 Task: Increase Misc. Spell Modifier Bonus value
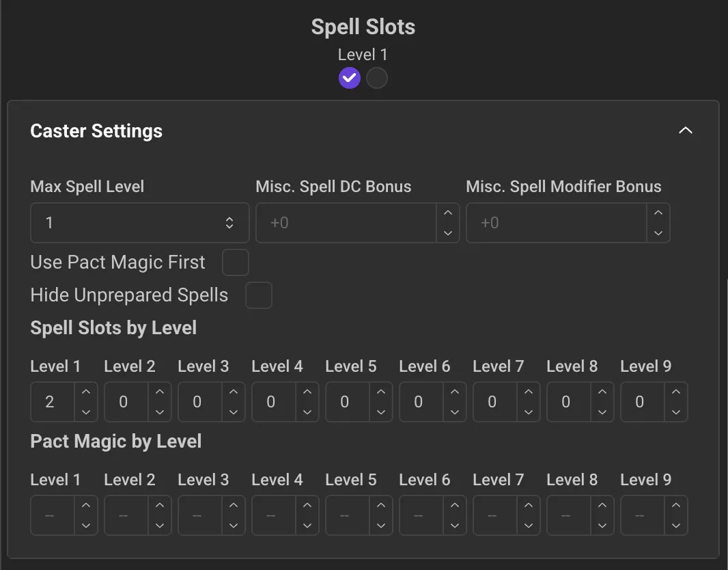tap(658, 213)
